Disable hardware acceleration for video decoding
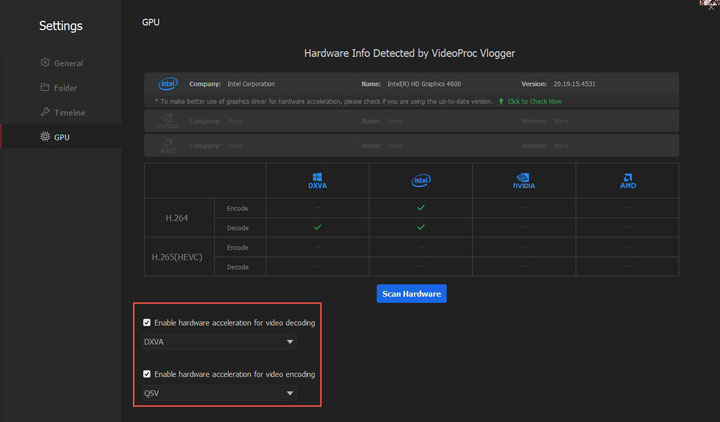This screenshot has height=422, width=720. pyautogui.click(x=148, y=323)
